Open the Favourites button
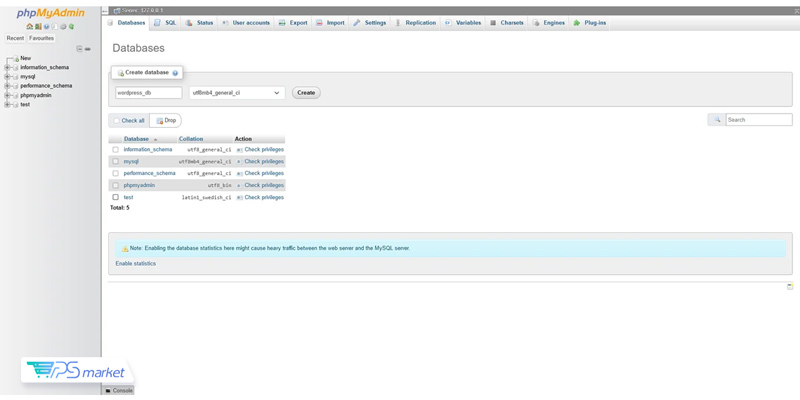 click(x=41, y=38)
